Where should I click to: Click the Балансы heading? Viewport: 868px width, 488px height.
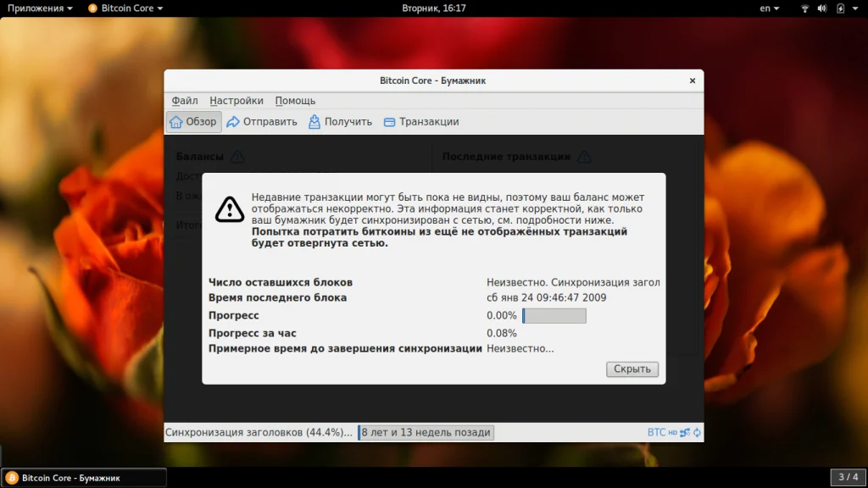(200, 157)
